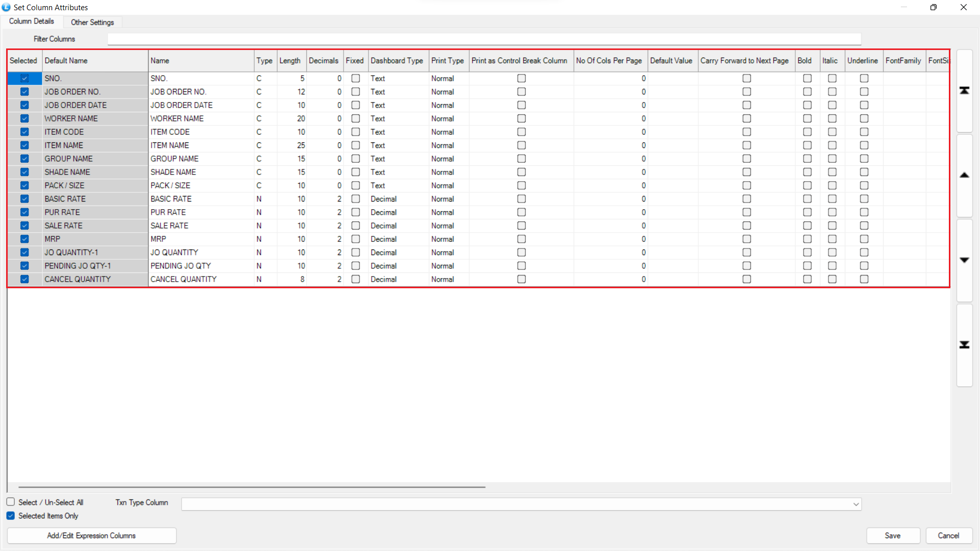Open the Txn Type Column dropdown
980x551 pixels.
point(855,504)
